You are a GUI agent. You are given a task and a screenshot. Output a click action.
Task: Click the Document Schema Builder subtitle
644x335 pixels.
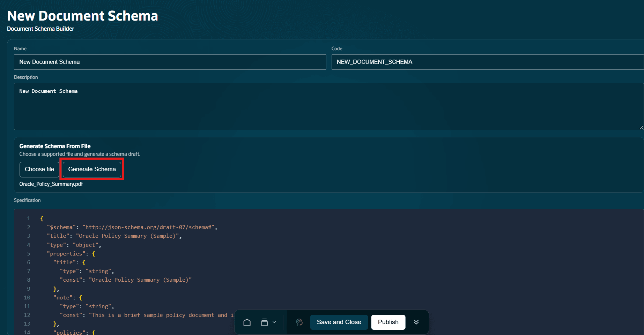click(x=40, y=29)
